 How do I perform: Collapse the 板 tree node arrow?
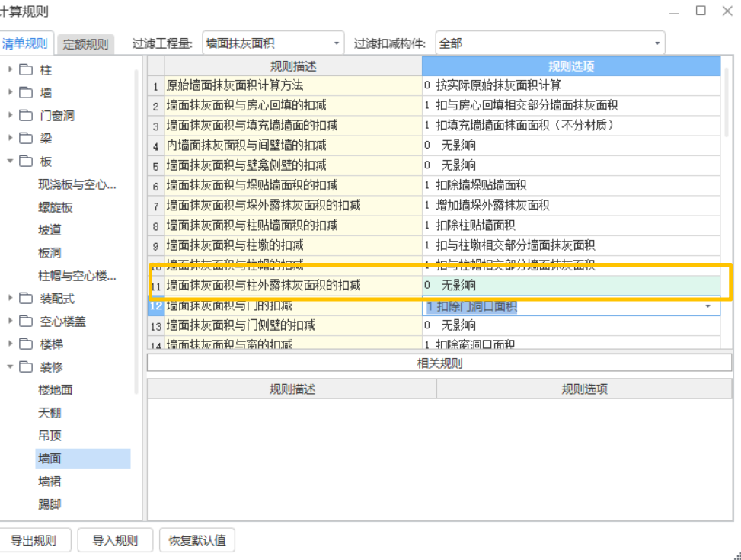[x=10, y=161]
